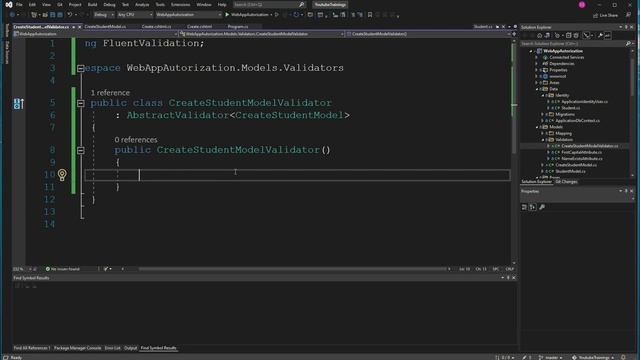Click the master branch indicator in status bar

551,357
